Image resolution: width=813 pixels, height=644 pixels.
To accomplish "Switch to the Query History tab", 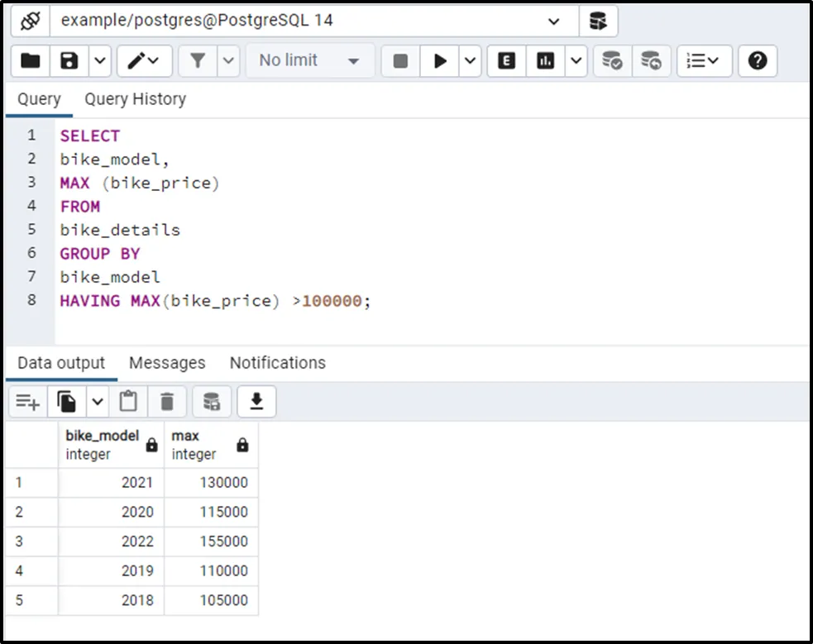I will pos(135,99).
